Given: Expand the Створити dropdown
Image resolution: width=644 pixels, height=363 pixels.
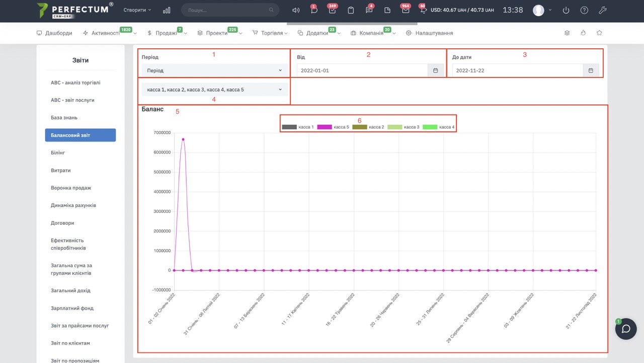Looking at the screenshot, I should pos(137,10).
